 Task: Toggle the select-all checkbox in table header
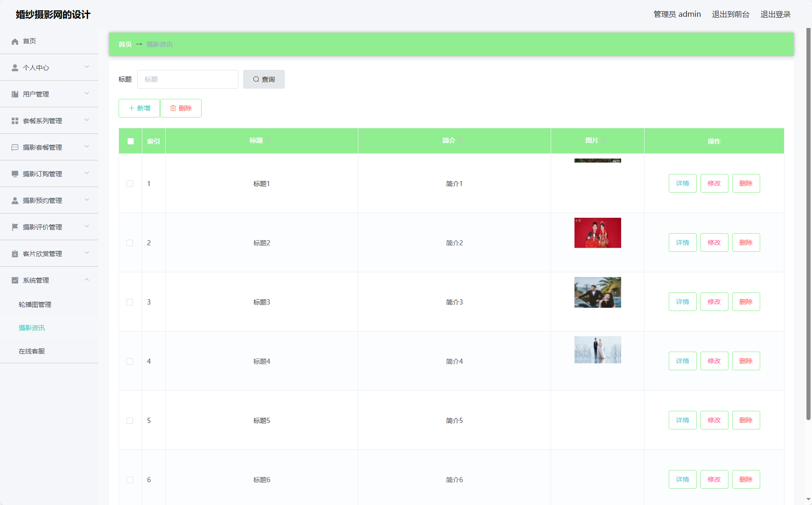pos(131,141)
